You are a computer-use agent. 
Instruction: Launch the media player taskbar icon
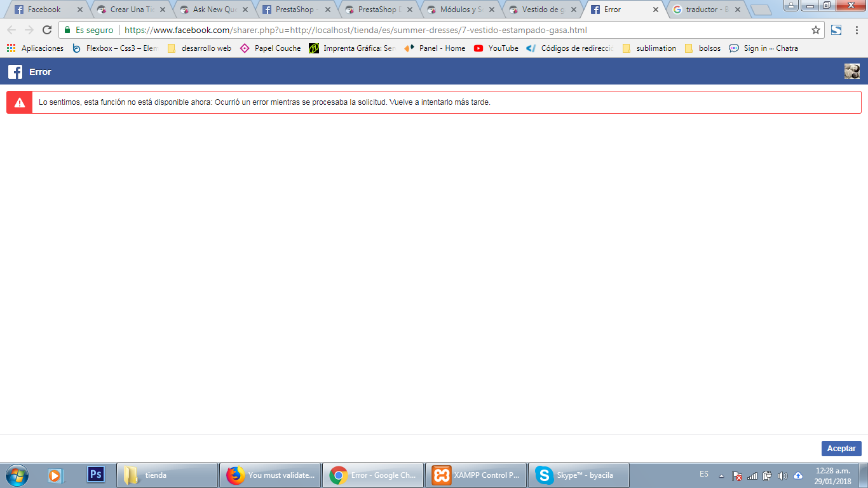[55, 475]
